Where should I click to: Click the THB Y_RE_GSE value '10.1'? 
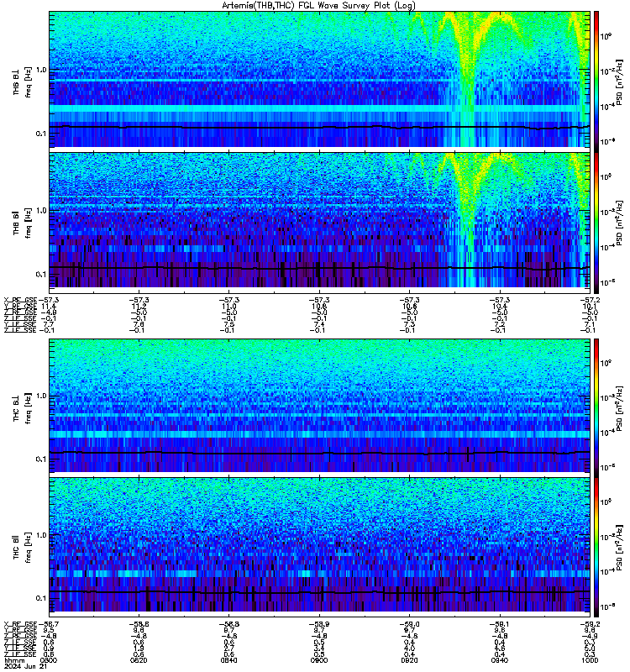[590, 306]
